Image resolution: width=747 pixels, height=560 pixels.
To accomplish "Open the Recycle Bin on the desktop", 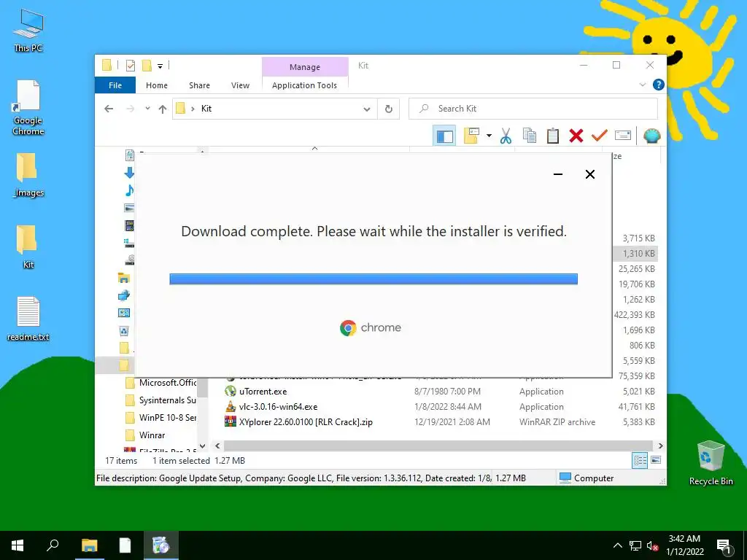I will (x=711, y=463).
